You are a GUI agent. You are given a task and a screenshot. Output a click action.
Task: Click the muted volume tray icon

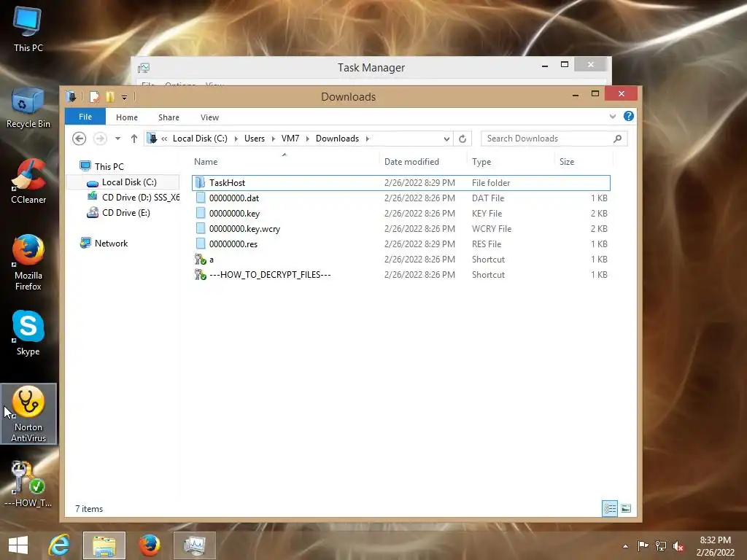[678, 546]
